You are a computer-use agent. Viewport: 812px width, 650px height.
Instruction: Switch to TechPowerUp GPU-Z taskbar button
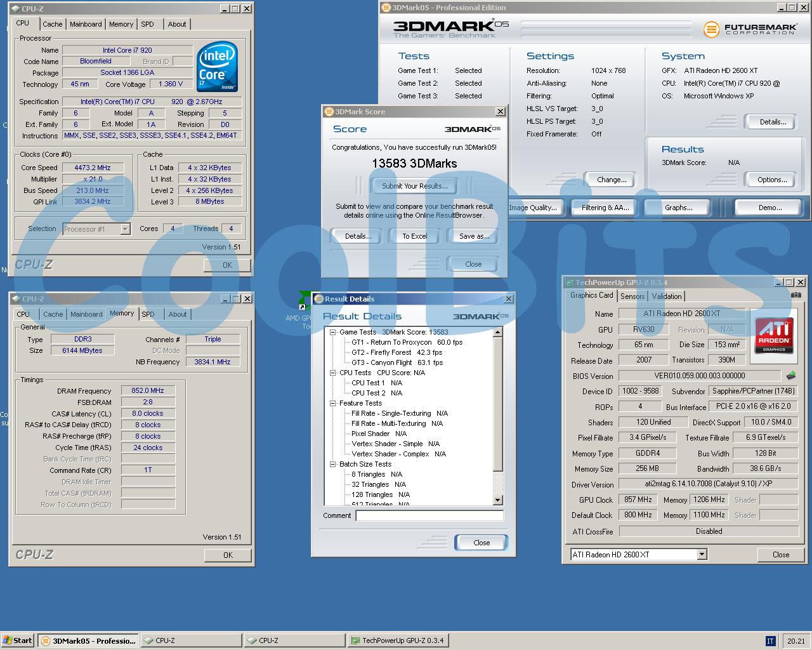[x=398, y=640]
